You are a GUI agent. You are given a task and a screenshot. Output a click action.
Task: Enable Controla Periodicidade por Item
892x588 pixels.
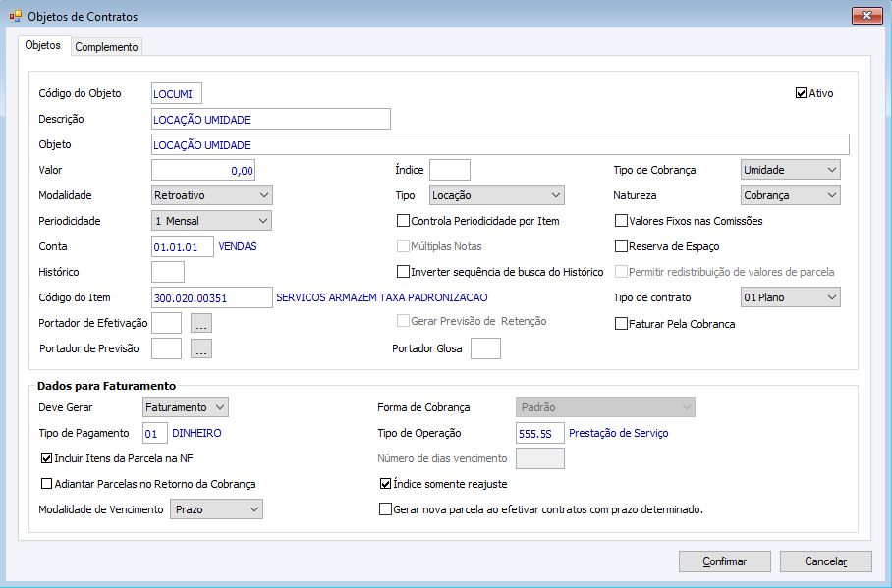coord(403,221)
